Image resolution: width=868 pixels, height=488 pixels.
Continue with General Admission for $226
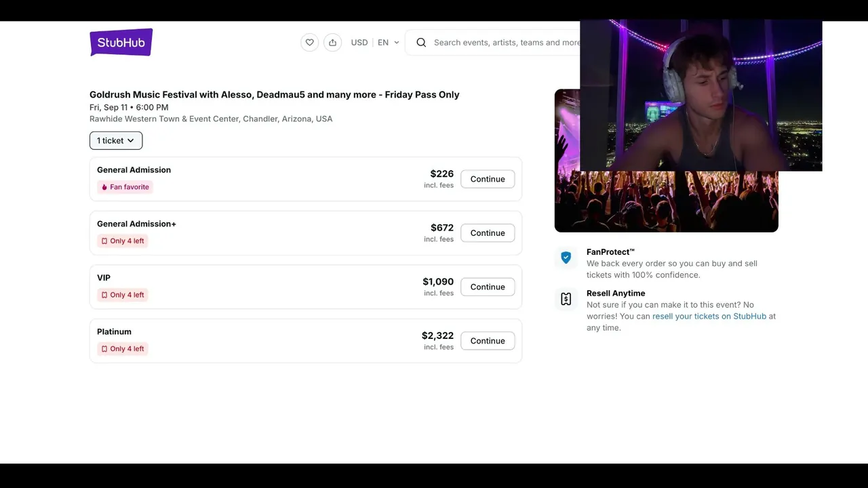point(488,179)
